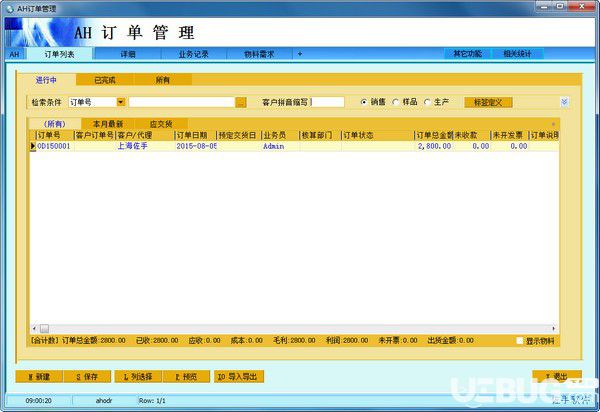
Task: Select the 进行中 sub-tab
Action: point(46,80)
